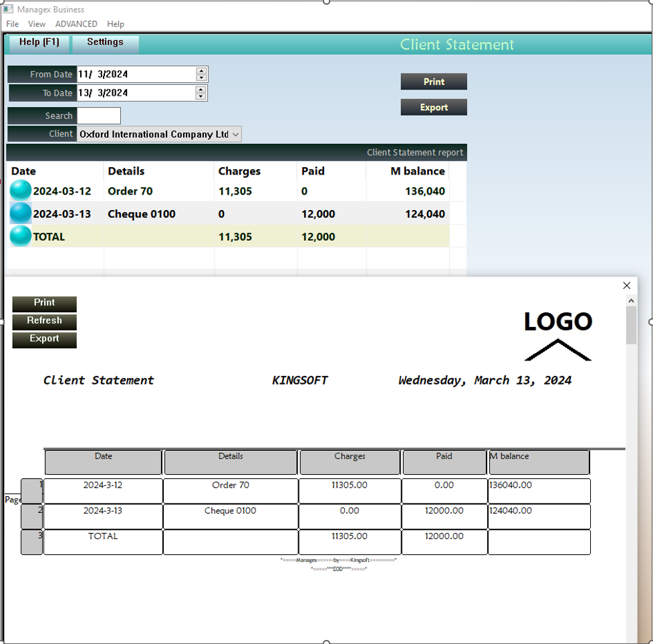Close the report preview panel

click(x=626, y=286)
